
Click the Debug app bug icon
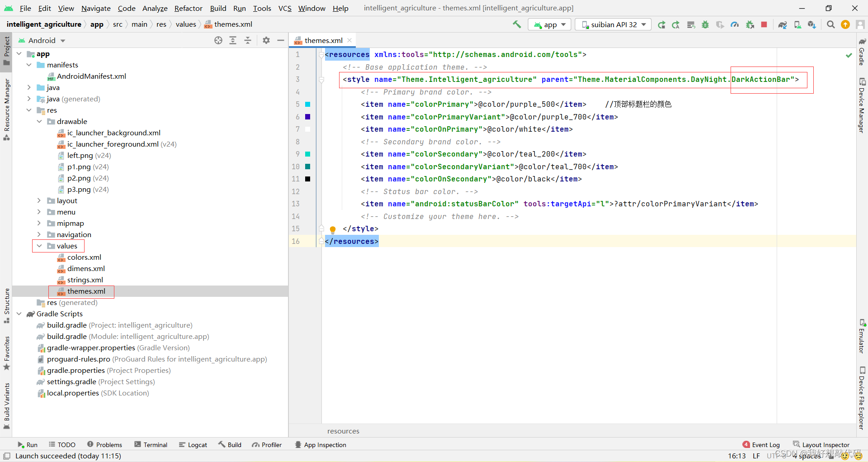[705, 24]
